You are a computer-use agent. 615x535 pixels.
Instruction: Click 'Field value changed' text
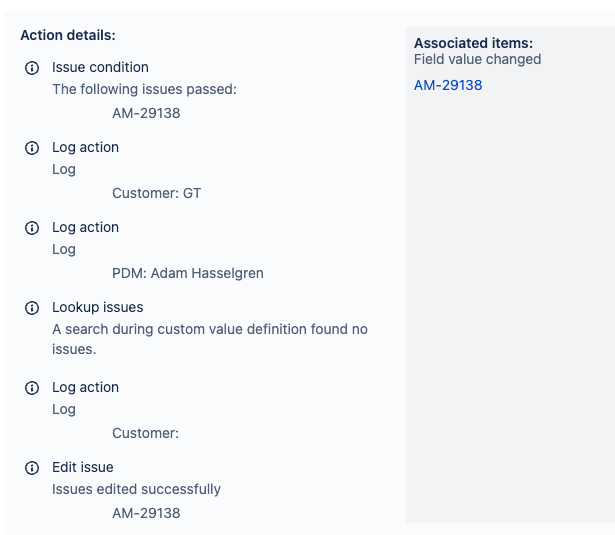tap(477, 59)
